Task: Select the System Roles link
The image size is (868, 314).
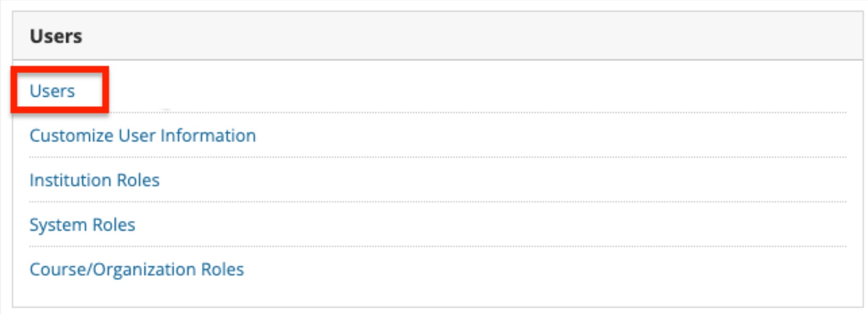Action: [82, 225]
